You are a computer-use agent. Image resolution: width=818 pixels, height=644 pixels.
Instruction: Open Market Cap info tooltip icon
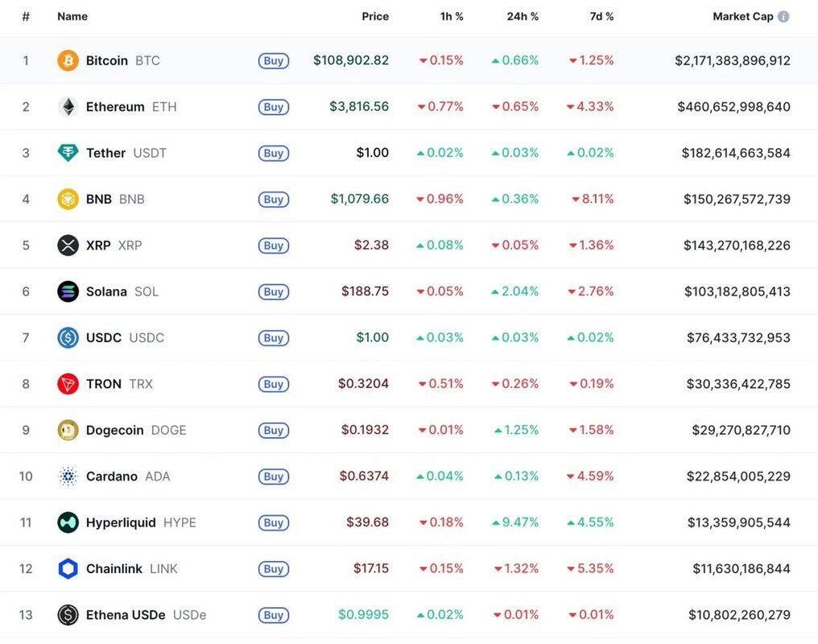[x=783, y=17]
